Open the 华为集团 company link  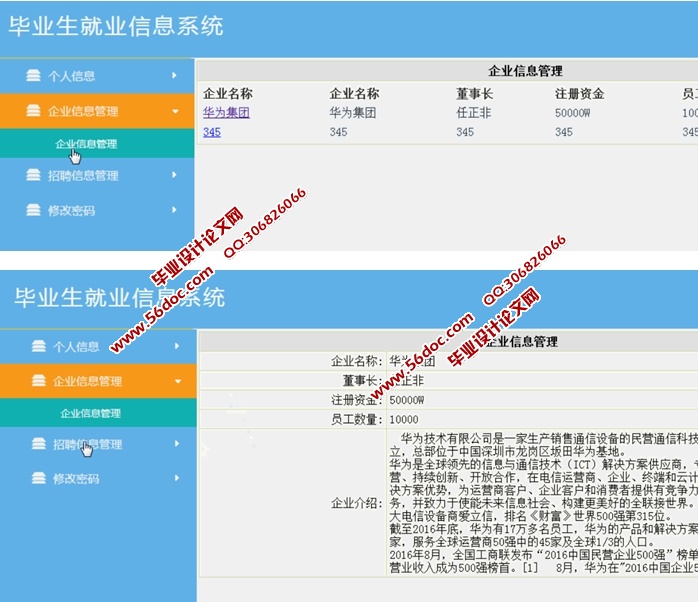pos(226,113)
